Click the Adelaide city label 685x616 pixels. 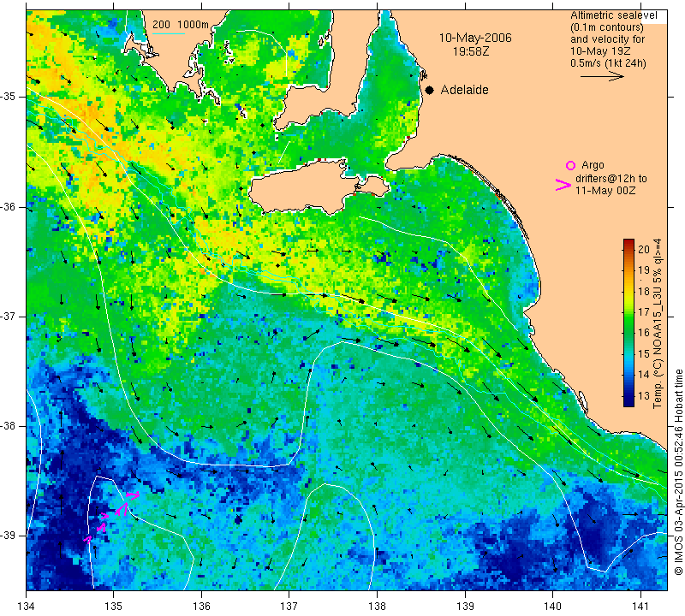pos(464,90)
